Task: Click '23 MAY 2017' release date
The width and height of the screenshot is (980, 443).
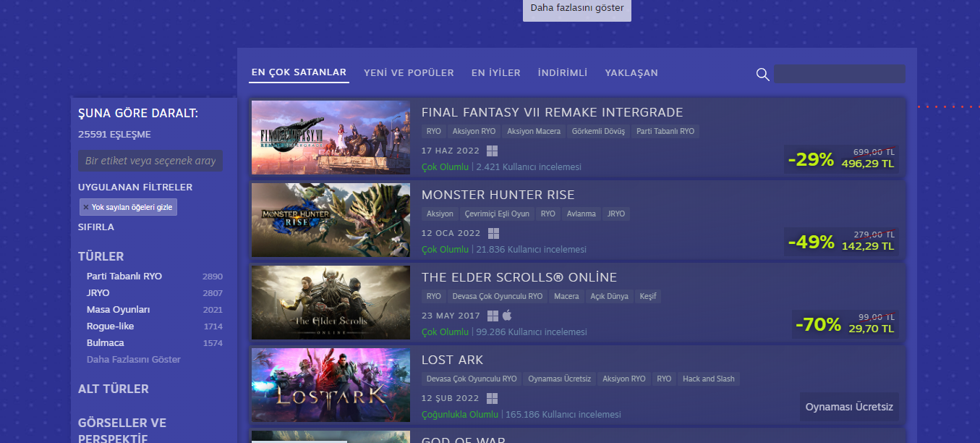Action: pyautogui.click(x=451, y=316)
